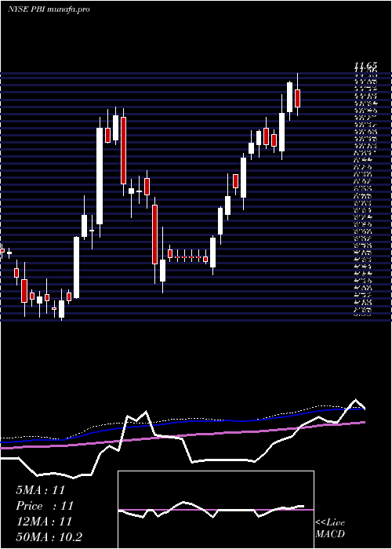Click the tallest white candlestick near the left peak
The image size is (392, 549).
coord(100,176)
